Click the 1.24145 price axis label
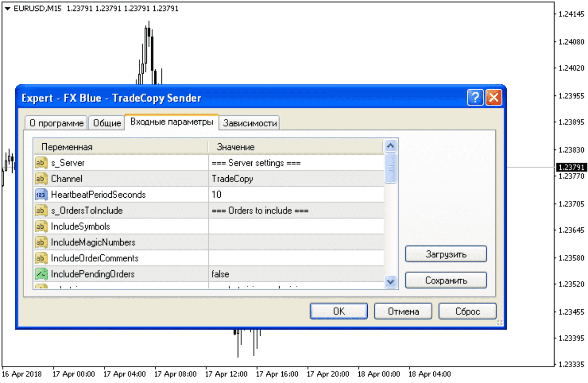 pyautogui.click(x=572, y=14)
